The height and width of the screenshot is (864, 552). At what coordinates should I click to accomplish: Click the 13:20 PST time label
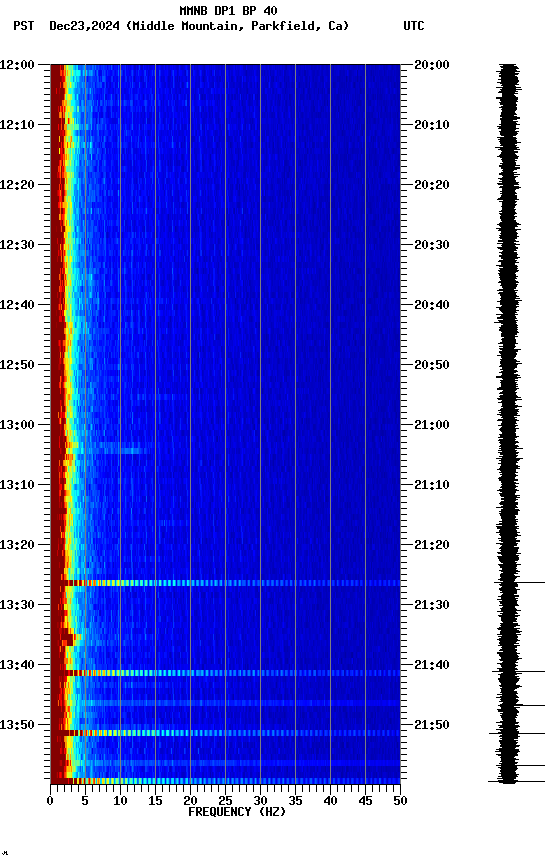click(17, 546)
